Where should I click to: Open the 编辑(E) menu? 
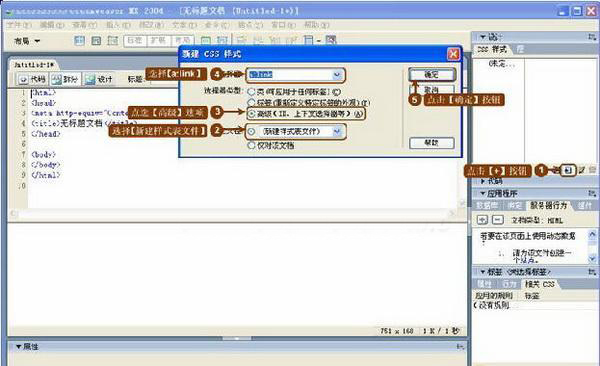tap(52, 25)
